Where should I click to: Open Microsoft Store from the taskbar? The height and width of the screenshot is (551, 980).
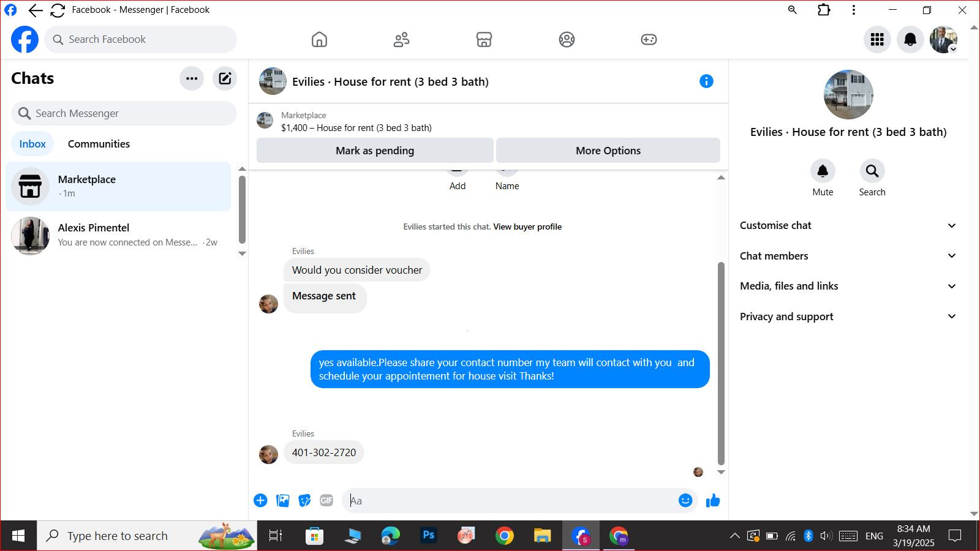tap(314, 536)
